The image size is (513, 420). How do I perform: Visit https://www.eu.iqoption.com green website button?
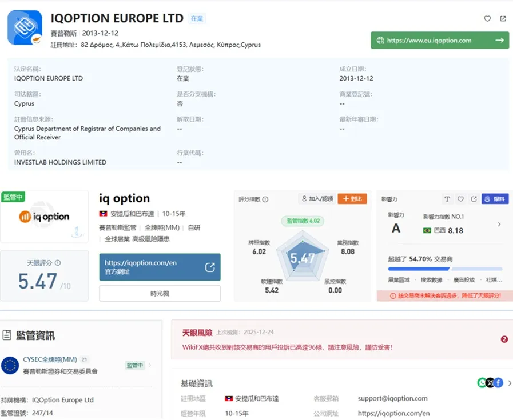tap(440, 40)
